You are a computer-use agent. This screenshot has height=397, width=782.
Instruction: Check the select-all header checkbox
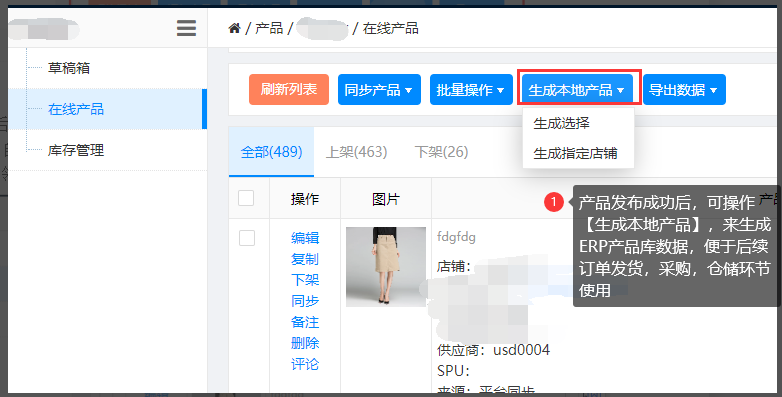click(x=246, y=198)
